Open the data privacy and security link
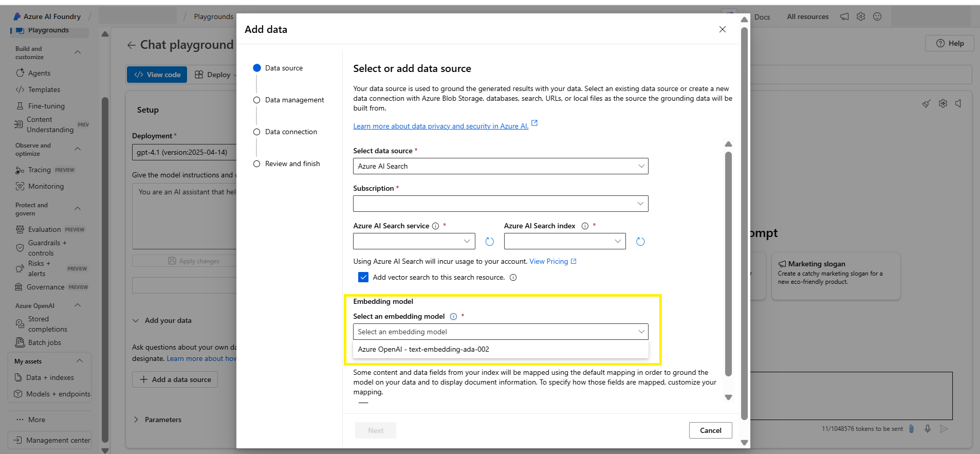This screenshot has height=454, width=980. tap(441, 126)
